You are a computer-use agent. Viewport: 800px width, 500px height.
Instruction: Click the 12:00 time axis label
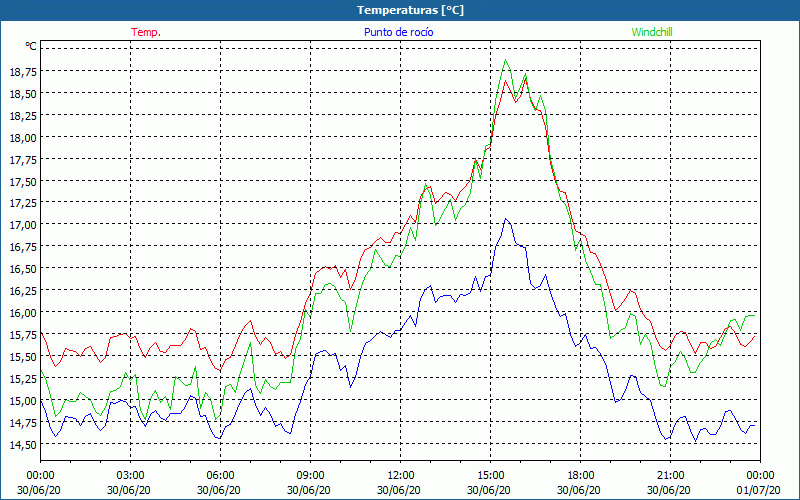401,475
